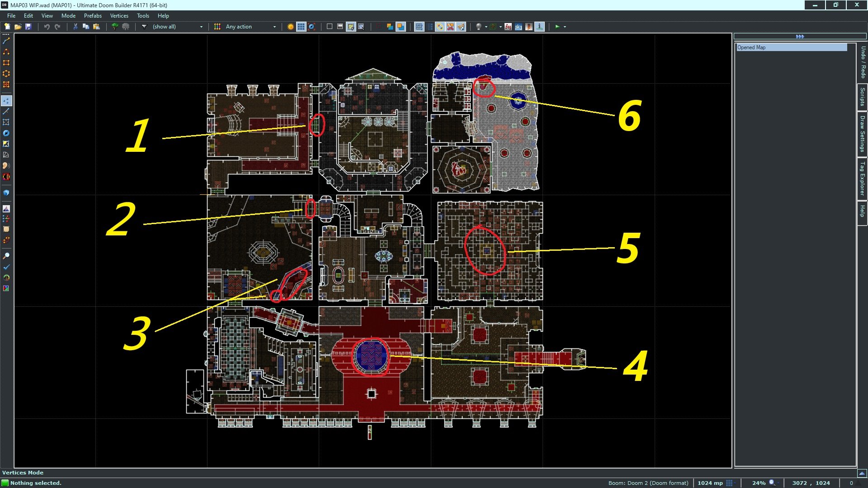Switch to Sectors mode

6,122
